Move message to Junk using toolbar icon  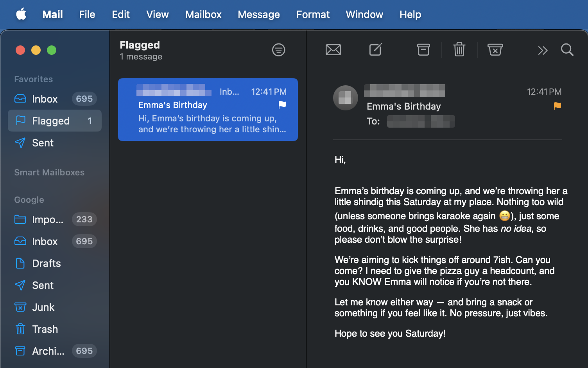[495, 50]
